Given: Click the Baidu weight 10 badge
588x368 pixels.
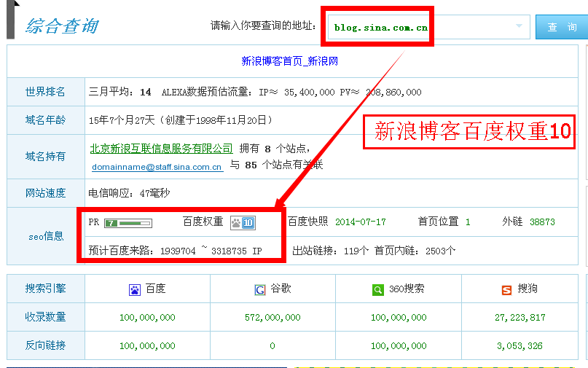Looking at the screenshot, I should point(243,223).
